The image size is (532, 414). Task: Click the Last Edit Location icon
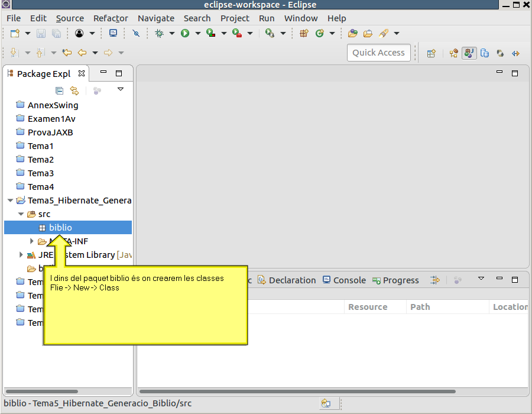click(67, 53)
